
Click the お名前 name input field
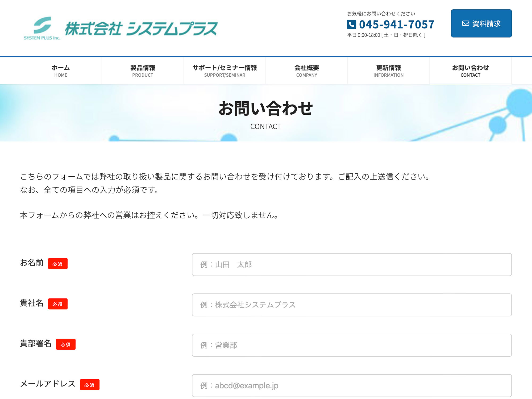pos(352,264)
